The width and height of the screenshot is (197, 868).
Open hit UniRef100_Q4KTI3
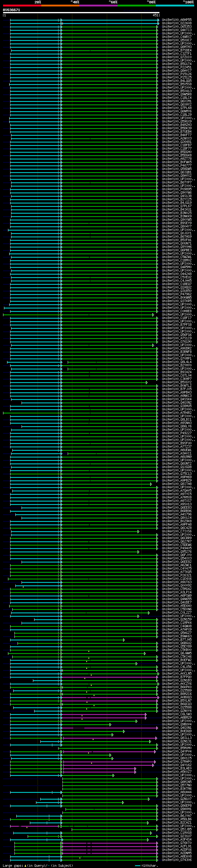(177, 30)
